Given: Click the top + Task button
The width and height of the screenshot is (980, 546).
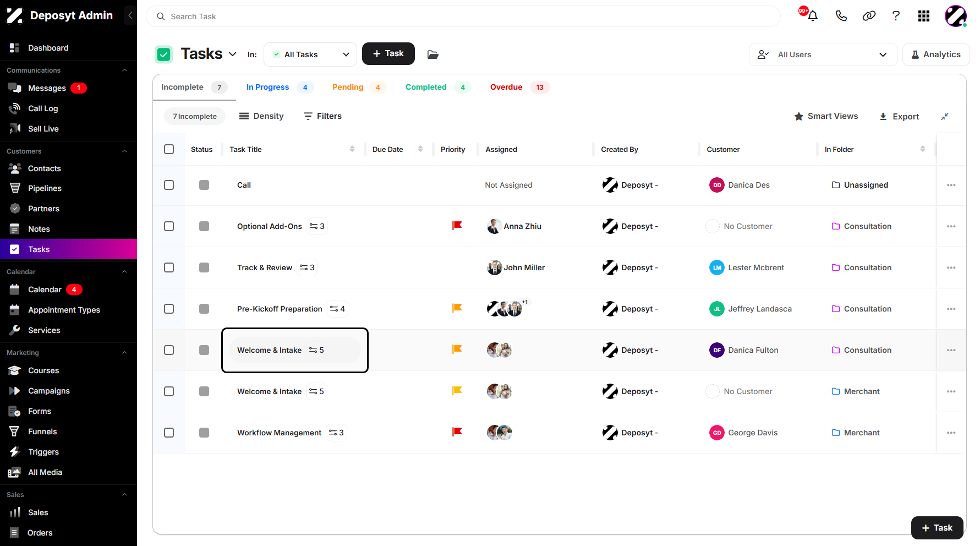Looking at the screenshot, I should pyautogui.click(x=388, y=53).
